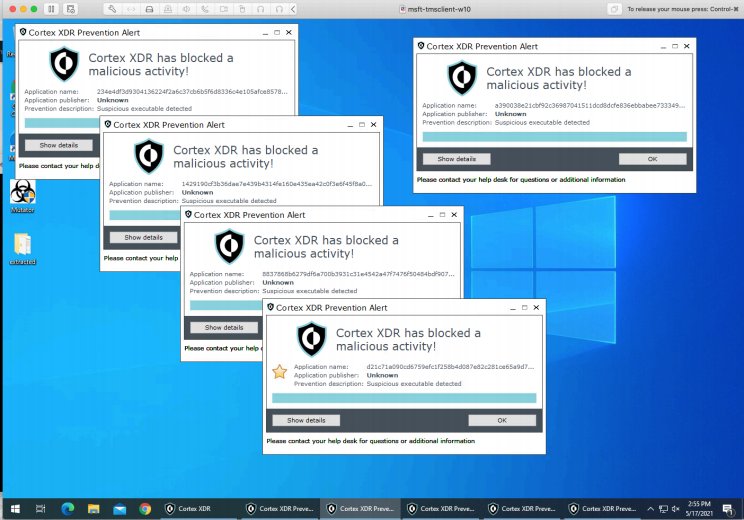Launch Microsoft Edge from taskbar
The height and width of the screenshot is (520, 744).
pos(68,509)
